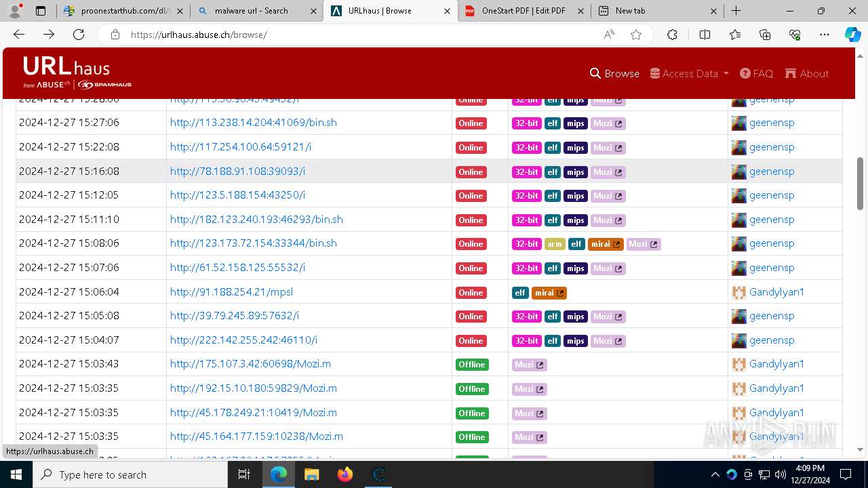
Task: Click mips tag in 39.79.245.89 row
Action: [x=575, y=317]
